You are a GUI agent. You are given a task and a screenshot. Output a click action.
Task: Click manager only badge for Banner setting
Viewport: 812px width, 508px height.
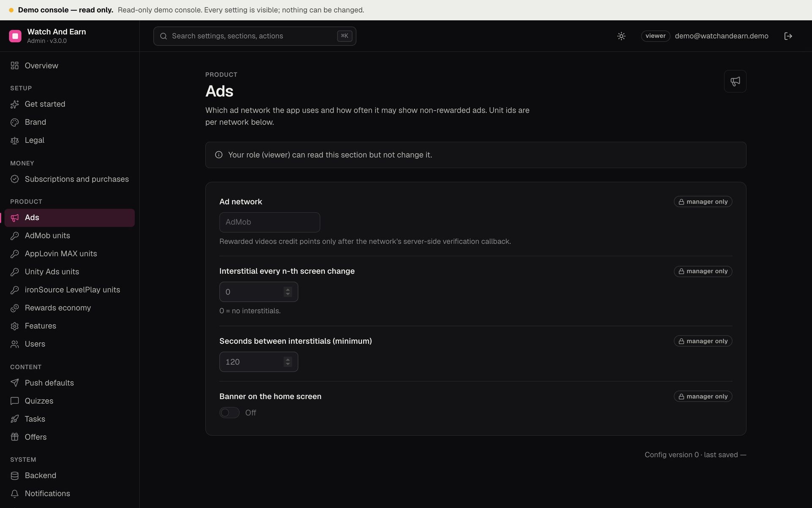point(703,397)
